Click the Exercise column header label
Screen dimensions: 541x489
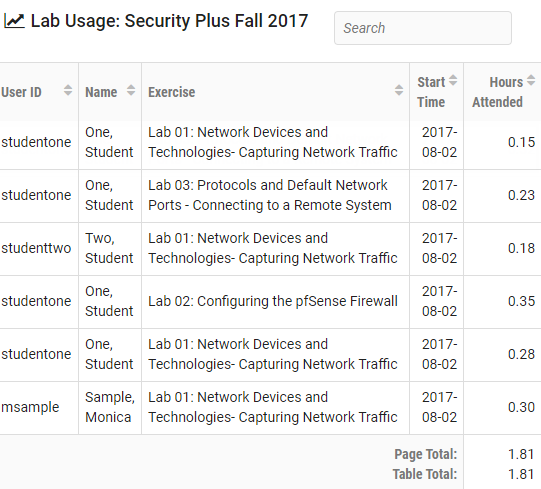pyautogui.click(x=171, y=92)
